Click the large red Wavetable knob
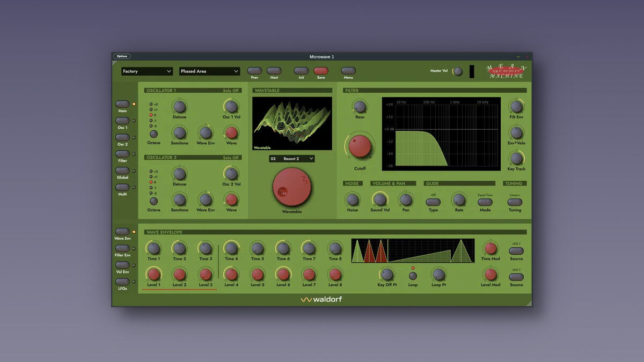Image resolution: width=644 pixels, height=362 pixels. click(292, 187)
